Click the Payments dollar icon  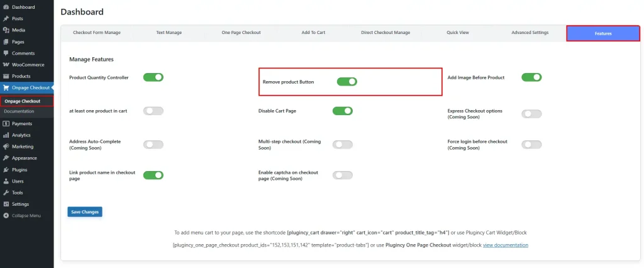coord(6,123)
